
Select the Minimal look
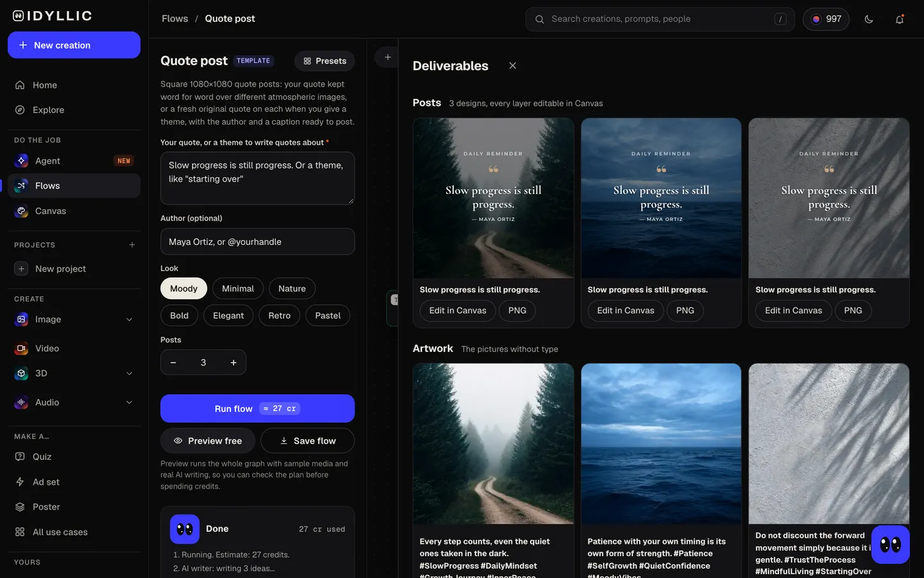coord(238,288)
